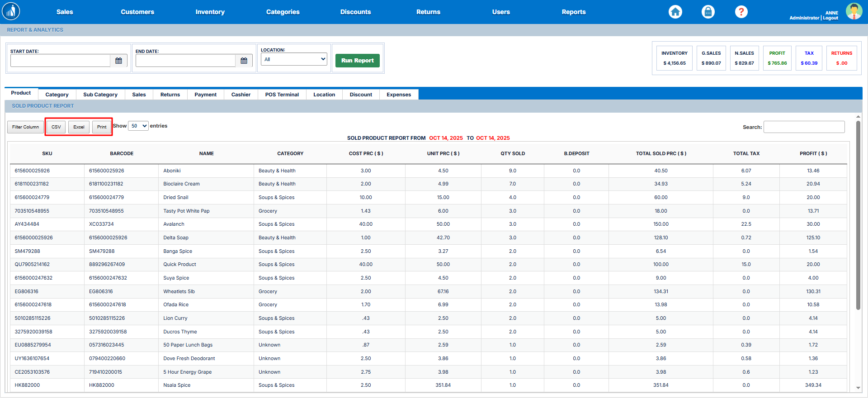The width and height of the screenshot is (868, 399).
Task: Click the table Search field
Action: tap(804, 127)
